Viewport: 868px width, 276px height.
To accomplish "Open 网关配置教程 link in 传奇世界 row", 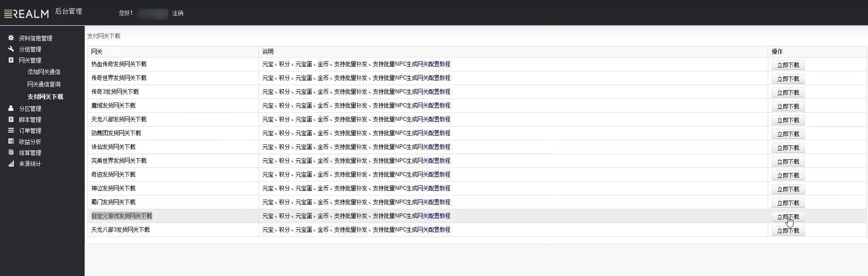I will [434, 78].
